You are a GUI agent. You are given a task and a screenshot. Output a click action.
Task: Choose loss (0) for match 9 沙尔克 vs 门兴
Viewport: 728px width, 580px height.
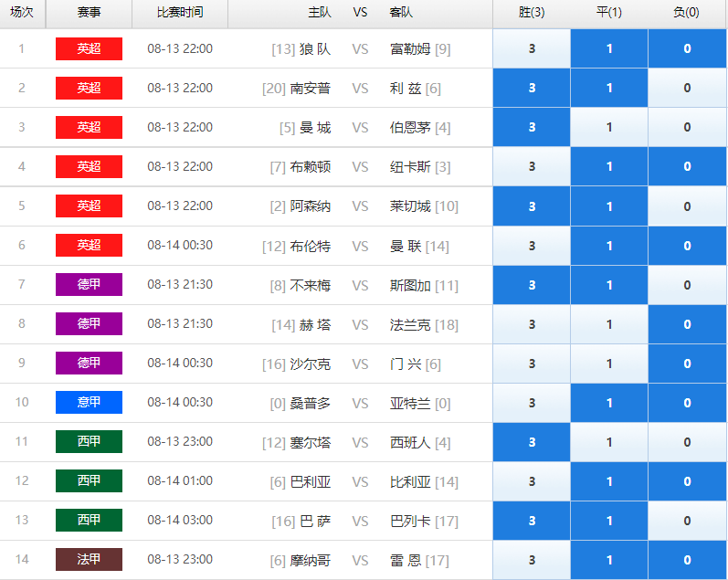tap(687, 364)
